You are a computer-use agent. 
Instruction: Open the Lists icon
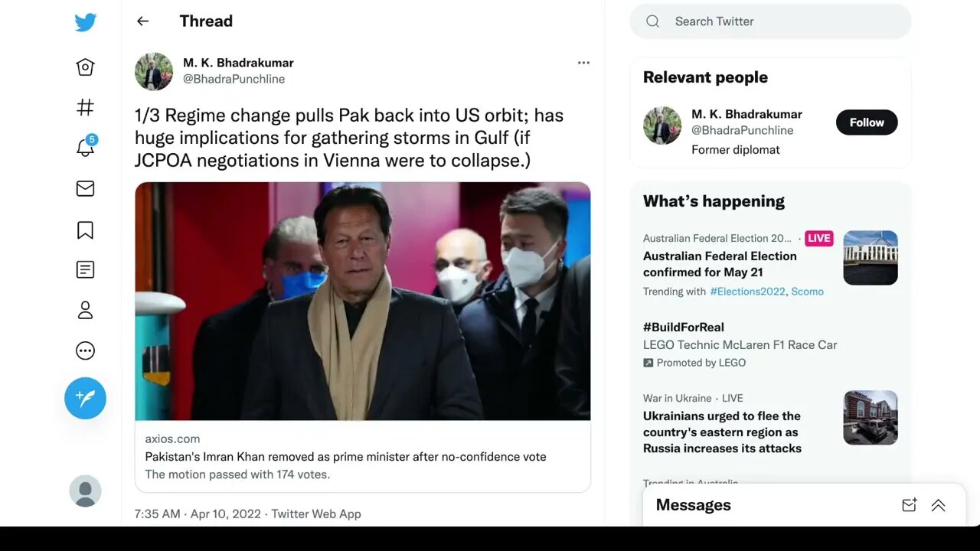pyautogui.click(x=85, y=269)
